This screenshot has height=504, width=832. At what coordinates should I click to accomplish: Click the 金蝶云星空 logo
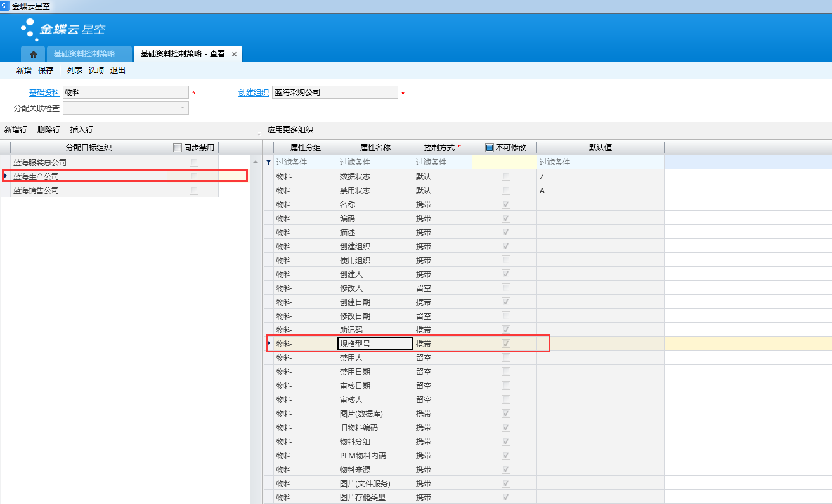(x=63, y=29)
